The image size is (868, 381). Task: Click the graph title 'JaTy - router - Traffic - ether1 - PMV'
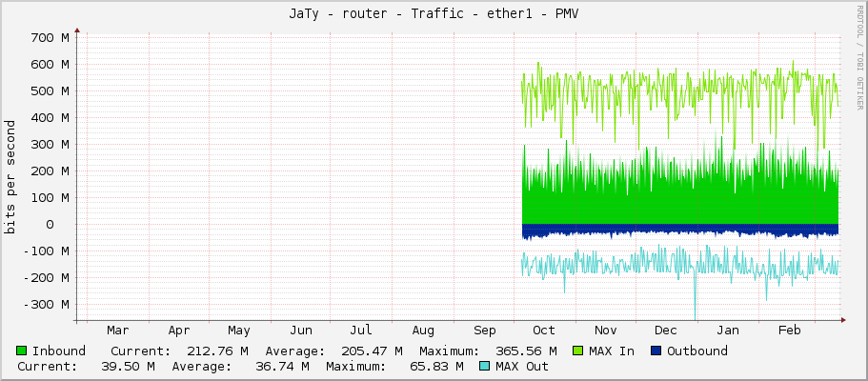pos(434,14)
